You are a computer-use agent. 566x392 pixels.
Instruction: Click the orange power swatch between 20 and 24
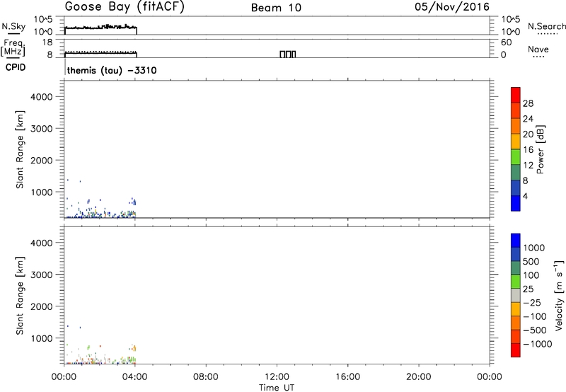[x=516, y=126]
